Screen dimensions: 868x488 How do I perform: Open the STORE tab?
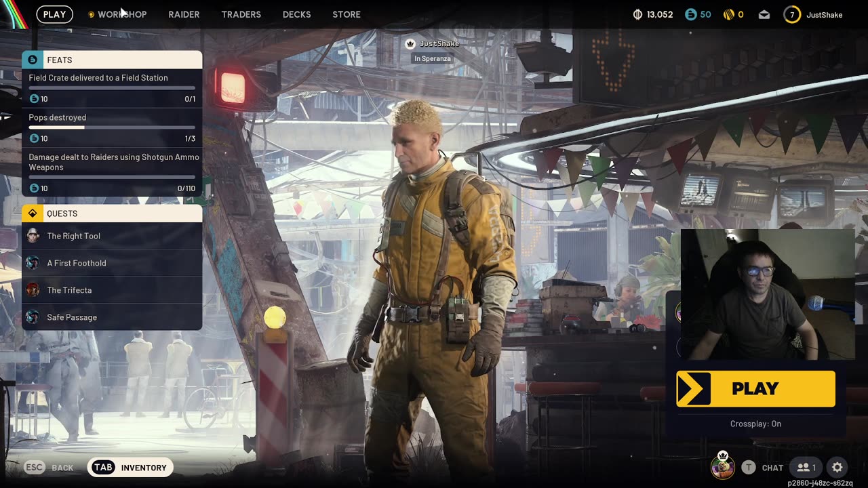347,14
